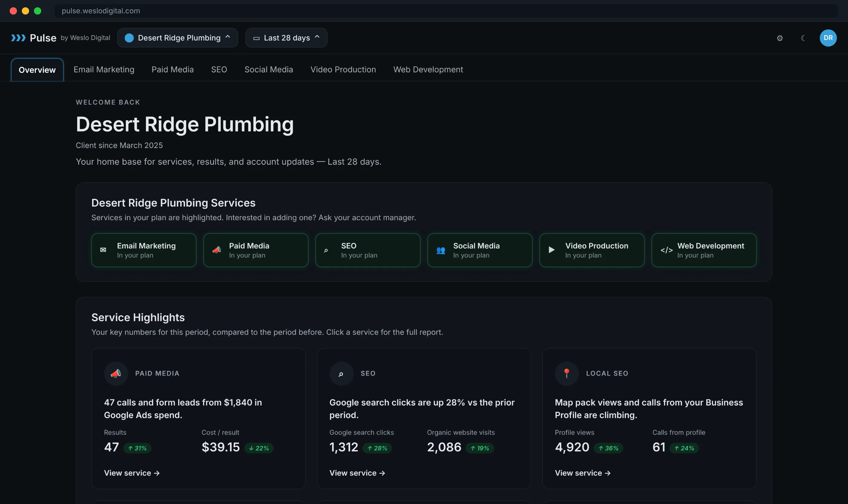Screen dimensions: 848x504
Task: Click the 2,086 organic website visits value
Action: click(444, 447)
